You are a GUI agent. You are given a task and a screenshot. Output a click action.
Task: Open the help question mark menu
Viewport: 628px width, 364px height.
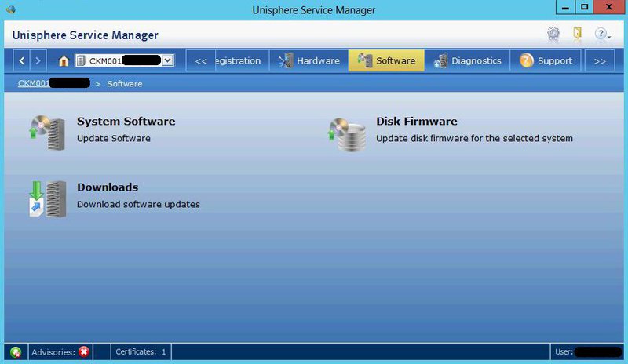(602, 34)
